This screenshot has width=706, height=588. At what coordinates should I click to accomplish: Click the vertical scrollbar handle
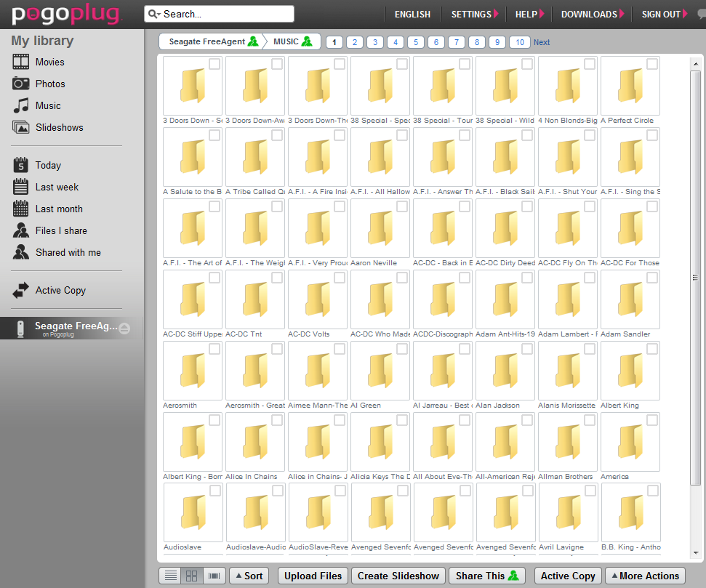click(695, 277)
